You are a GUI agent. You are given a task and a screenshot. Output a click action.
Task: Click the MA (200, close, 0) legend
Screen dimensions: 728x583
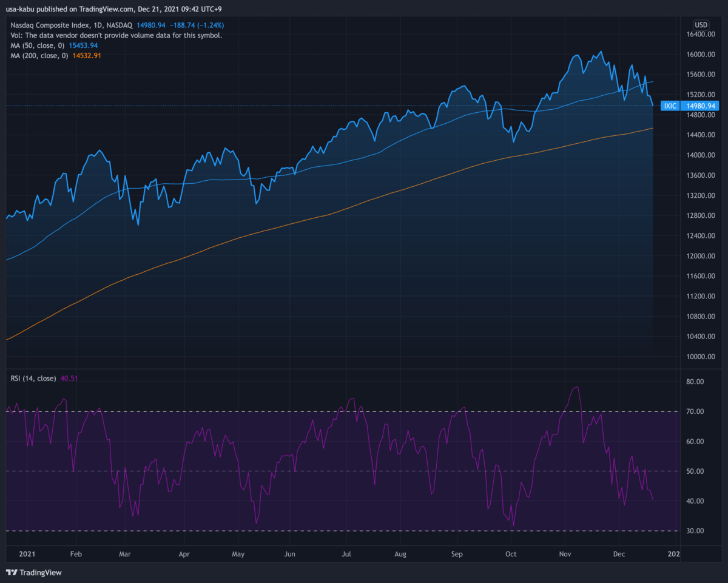pos(39,55)
